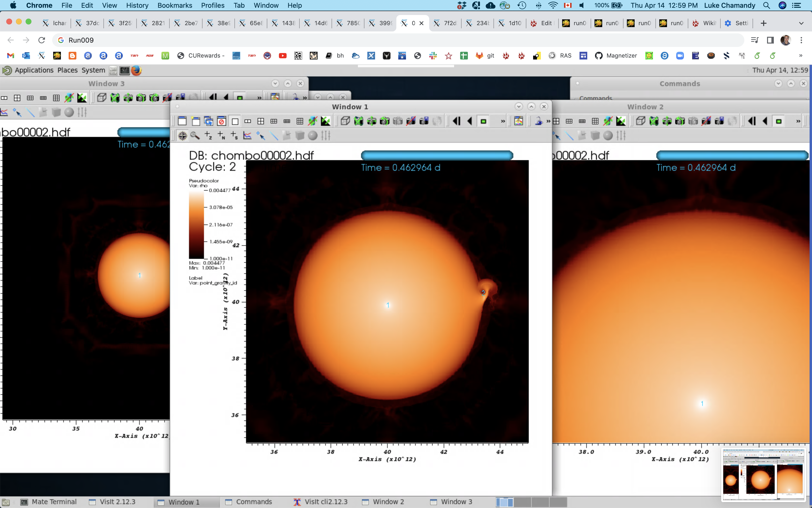Select Zoom magnifier tool in Window 1

pos(195,136)
